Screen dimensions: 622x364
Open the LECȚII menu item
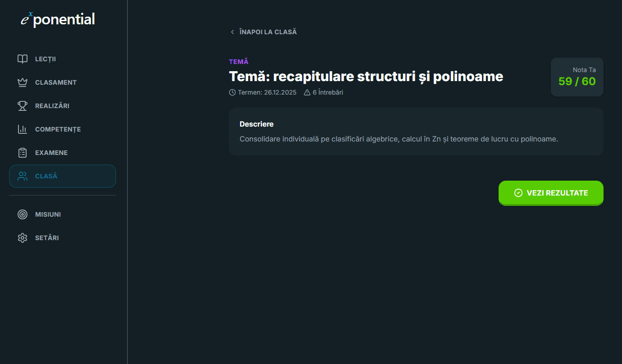(x=63, y=59)
